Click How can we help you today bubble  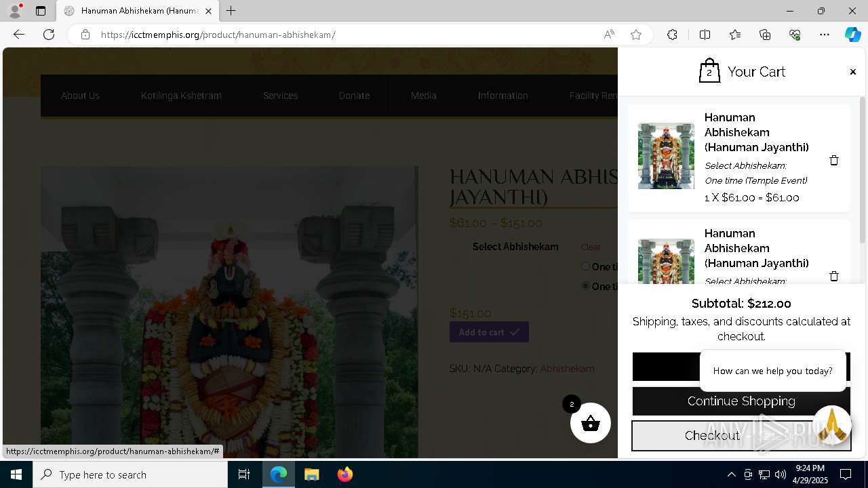point(772,371)
